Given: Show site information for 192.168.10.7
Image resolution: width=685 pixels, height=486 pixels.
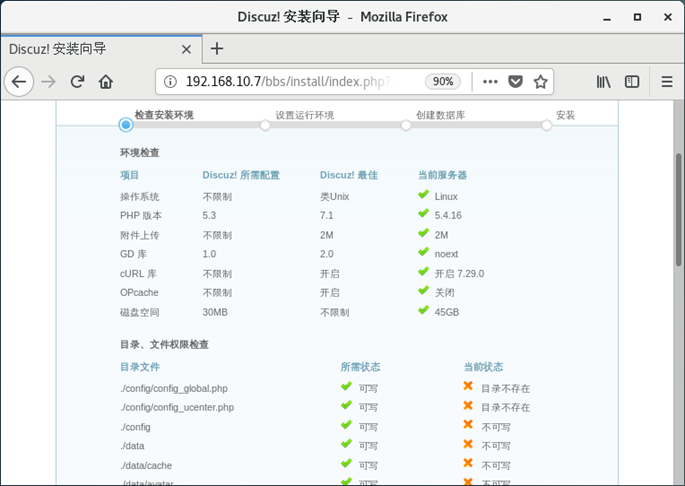Looking at the screenshot, I should pos(170,81).
